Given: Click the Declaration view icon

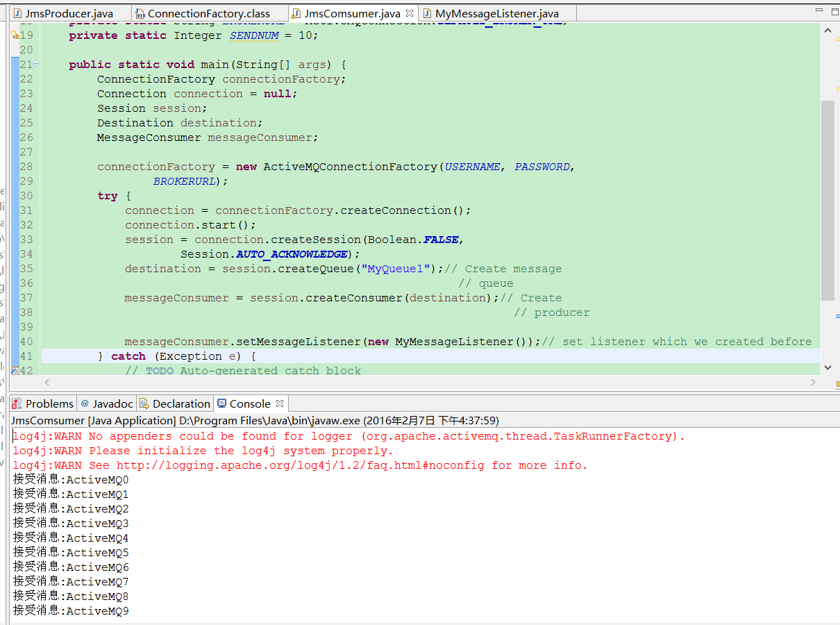Looking at the screenshot, I should pos(144,403).
